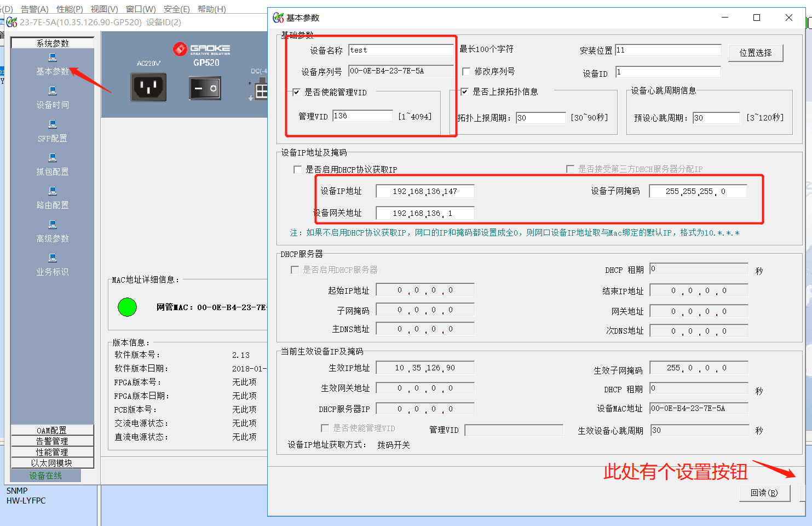812x526 pixels.
Task: Toggle 是否启用DHCP服务器 checkbox
Action: click(295, 270)
